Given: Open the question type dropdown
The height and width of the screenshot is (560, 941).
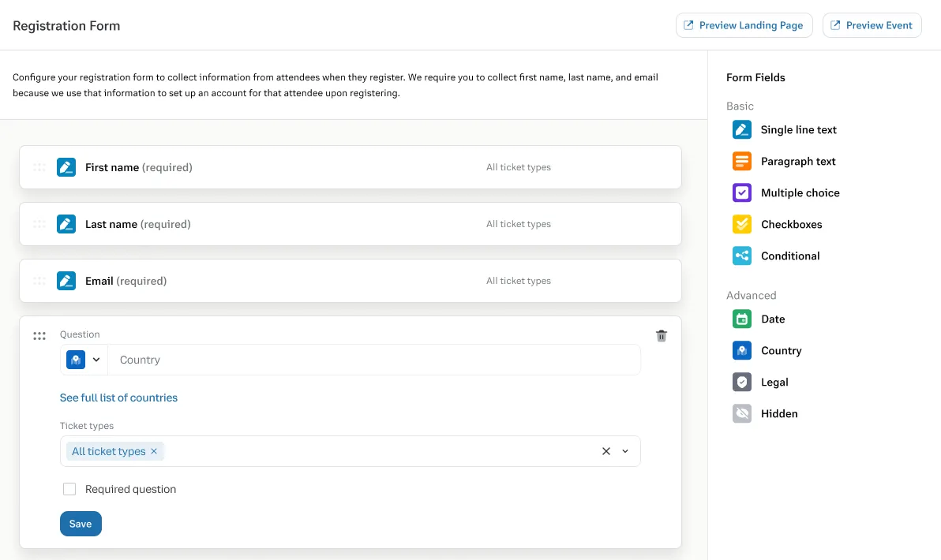Looking at the screenshot, I should tap(84, 360).
